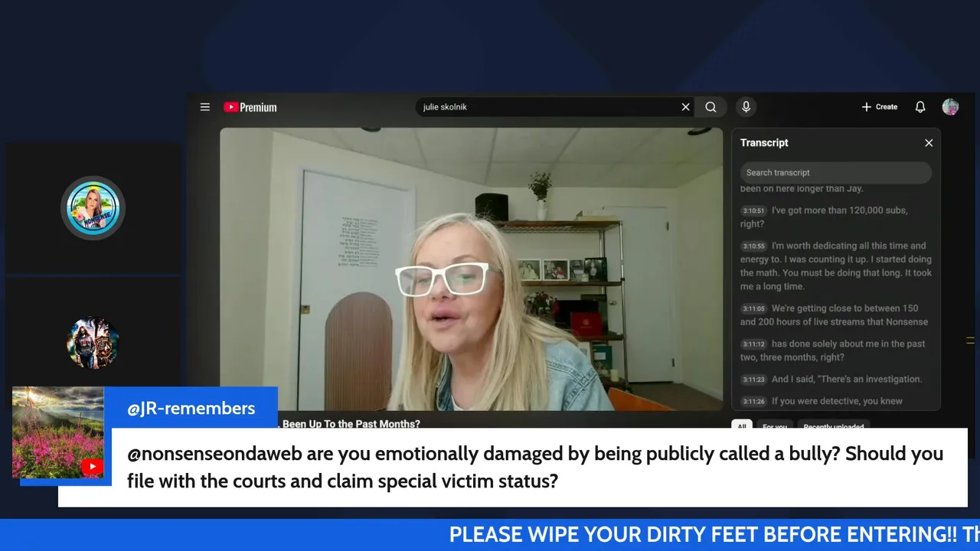
Task: Select transcript line 'been on here longer than Jay'
Action: 802,188
